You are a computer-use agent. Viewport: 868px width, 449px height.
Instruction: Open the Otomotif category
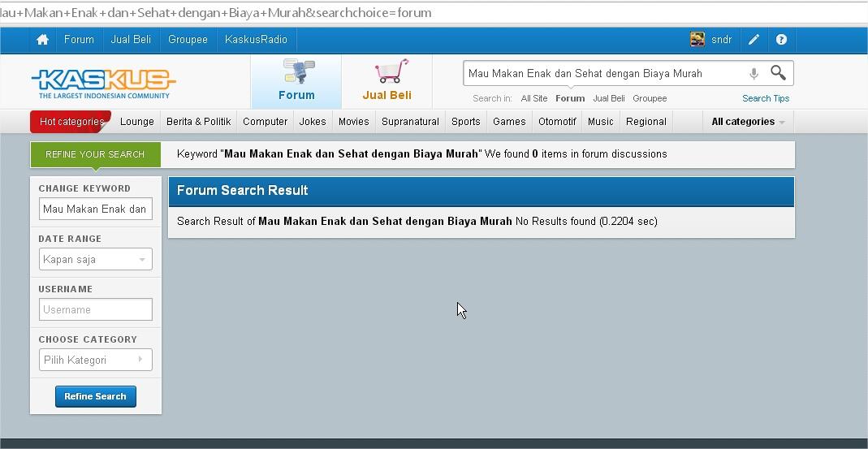click(557, 122)
